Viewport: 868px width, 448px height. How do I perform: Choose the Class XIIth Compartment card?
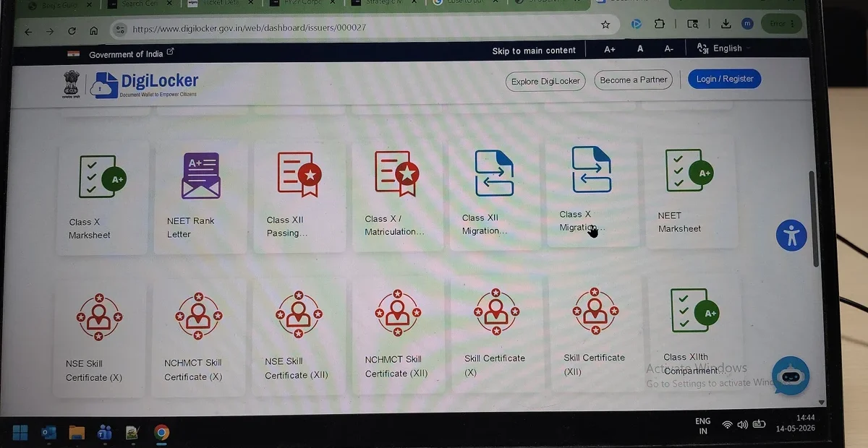click(695, 334)
